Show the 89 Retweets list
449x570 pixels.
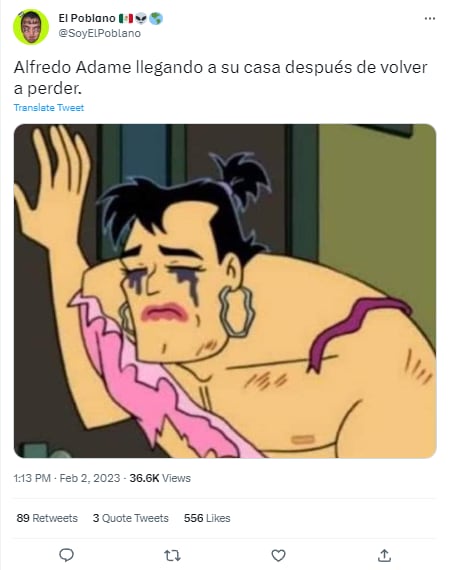click(47, 518)
